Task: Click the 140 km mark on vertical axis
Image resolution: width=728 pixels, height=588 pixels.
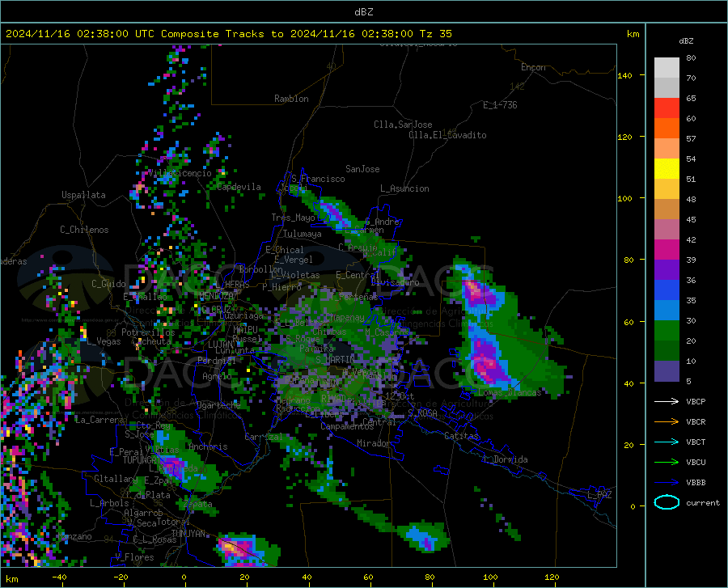Action: (624, 75)
